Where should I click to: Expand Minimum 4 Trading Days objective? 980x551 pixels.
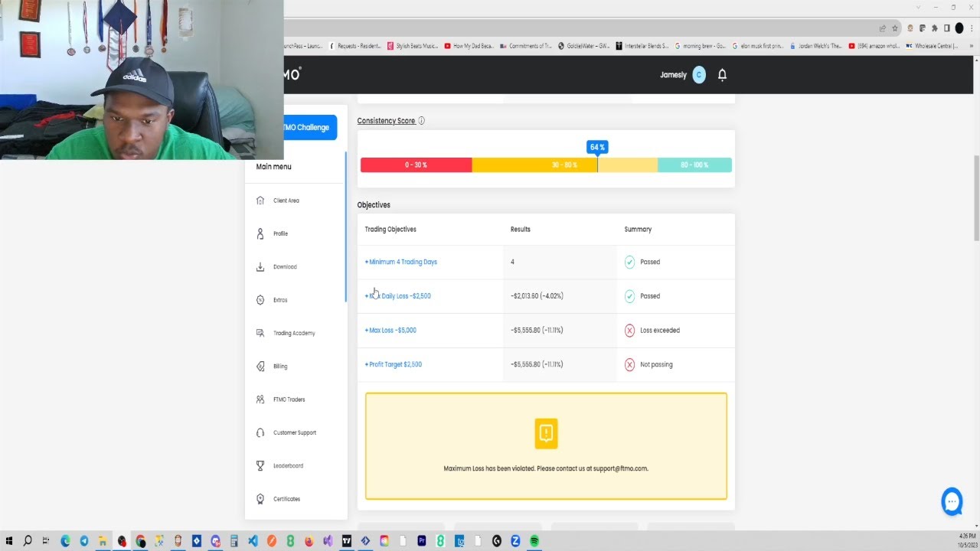(401, 262)
